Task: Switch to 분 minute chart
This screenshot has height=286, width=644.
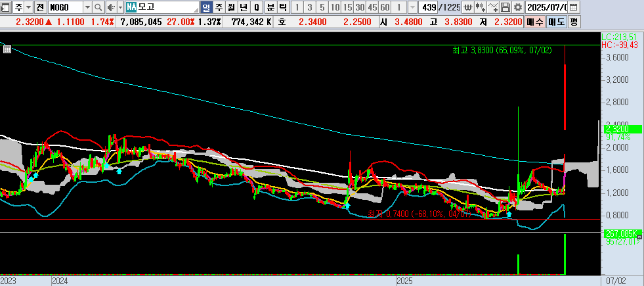Action: click(270, 7)
